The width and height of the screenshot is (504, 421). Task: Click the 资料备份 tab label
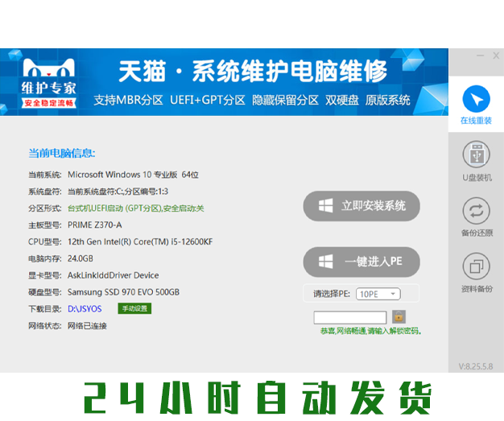click(x=477, y=289)
